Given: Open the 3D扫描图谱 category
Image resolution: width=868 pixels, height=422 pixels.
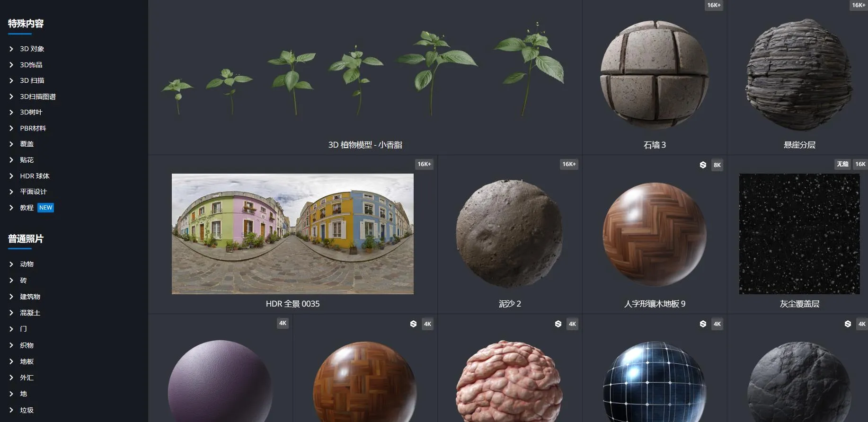Looking at the screenshot, I should tap(38, 97).
